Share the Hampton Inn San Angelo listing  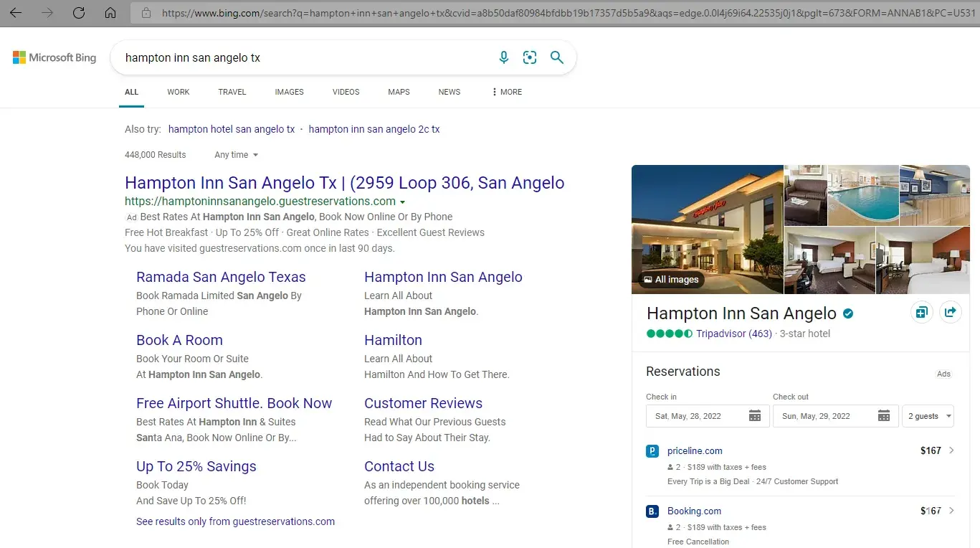(x=951, y=312)
